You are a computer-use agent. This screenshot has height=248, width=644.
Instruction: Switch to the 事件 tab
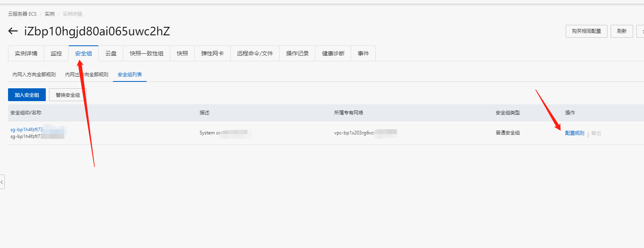click(363, 53)
